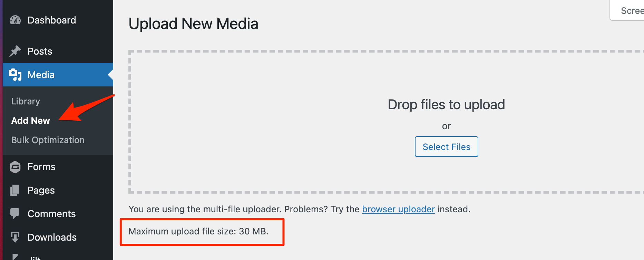Viewport: 644px width, 260px height.
Task: Go to Downloads
Action: [x=52, y=237]
